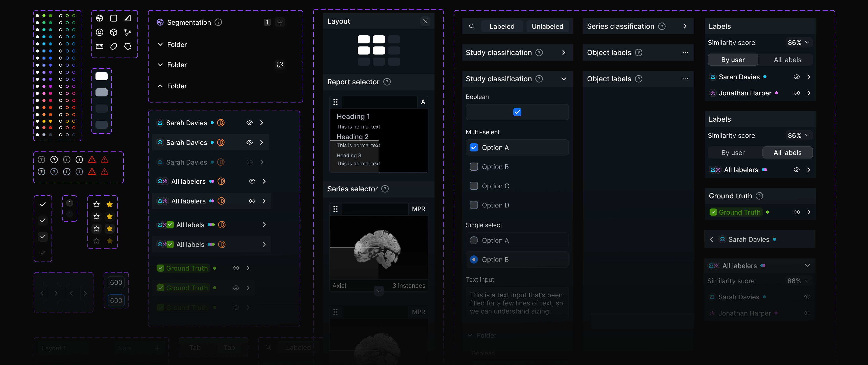Close the Layout panel
868x365 pixels.
pyautogui.click(x=425, y=21)
